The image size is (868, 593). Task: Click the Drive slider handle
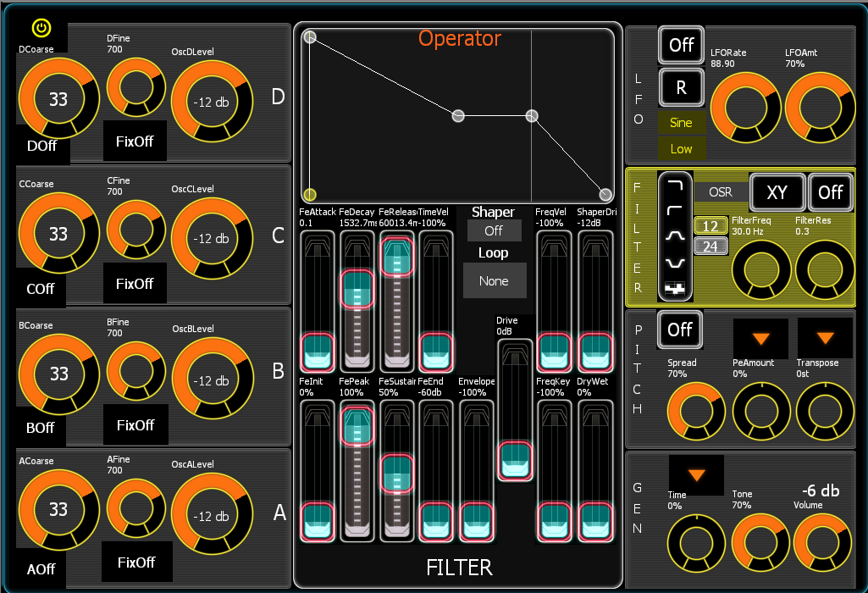[516, 461]
